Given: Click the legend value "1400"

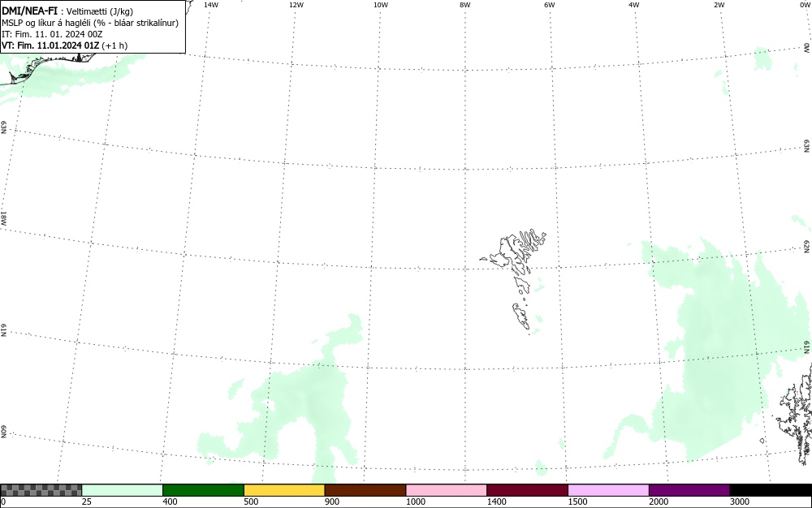Looking at the screenshot, I should tap(497, 502).
